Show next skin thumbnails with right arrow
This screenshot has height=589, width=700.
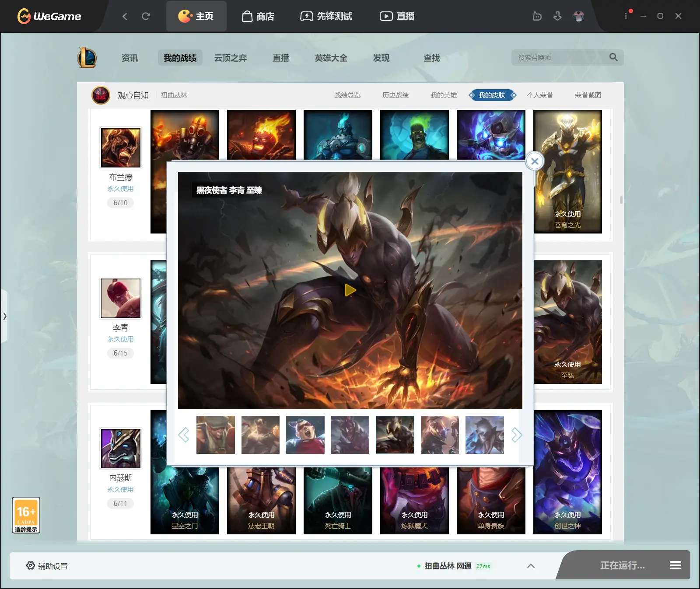pos(517,435)
